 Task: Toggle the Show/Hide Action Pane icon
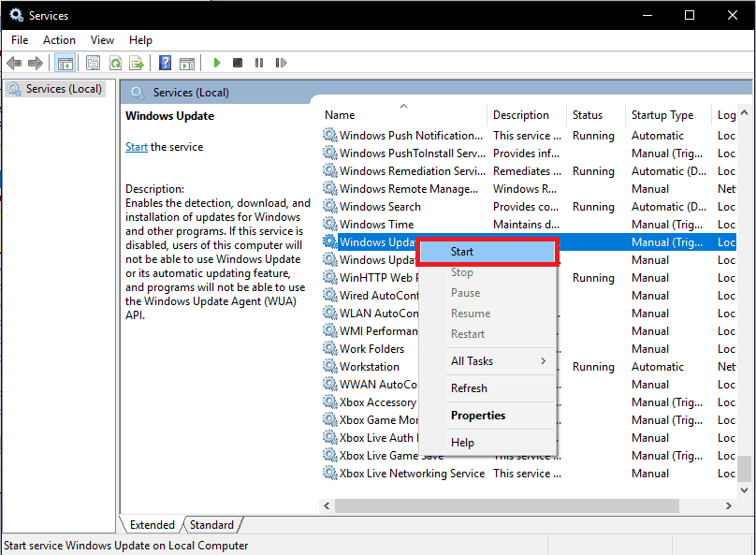(187, 63)
